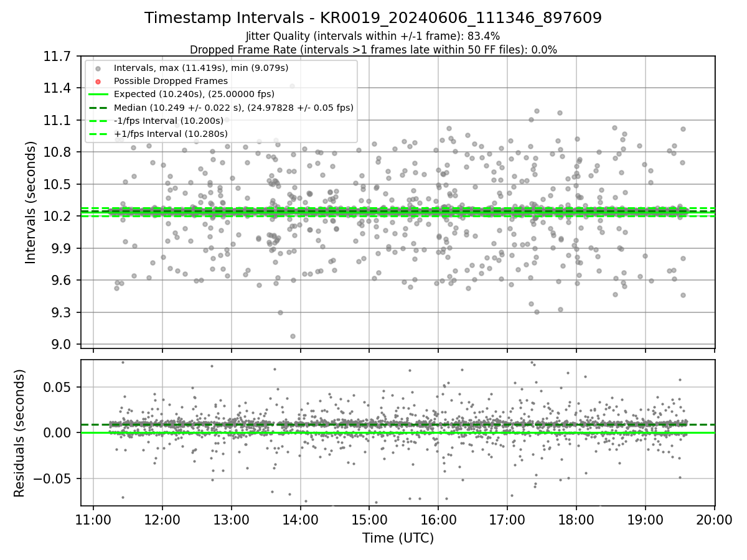Click legend entry Intervals max (11.419s), min (9.079s)

[x=201, y=67]
